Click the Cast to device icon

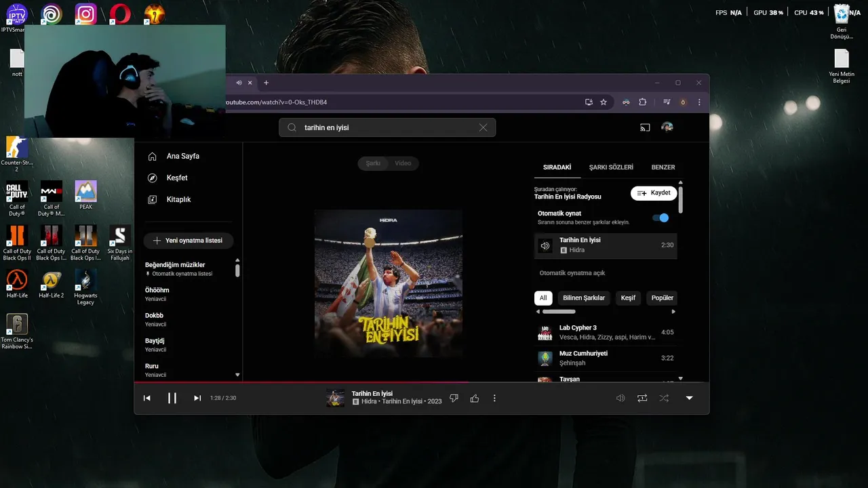pos(645,127)
